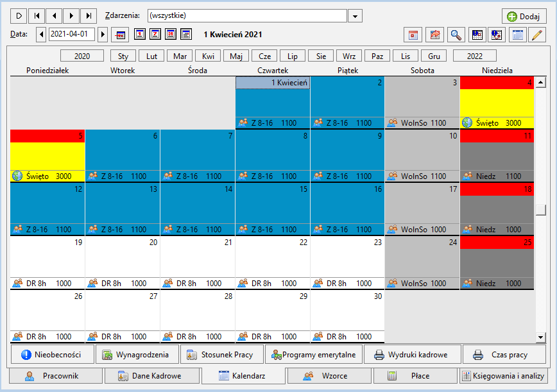The image size is (557, 392).
Task: Open the Nieobecności section
Action: coord(53,355)
